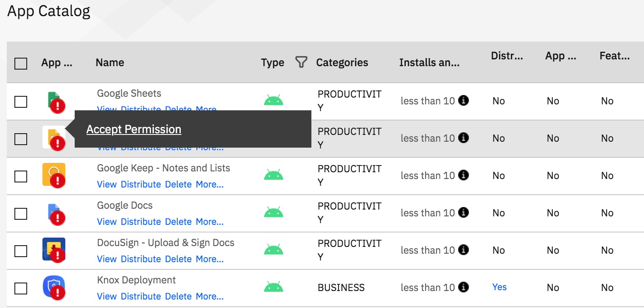
Task: Check the Google Keep row checkbox
Action: coord(21,176)
